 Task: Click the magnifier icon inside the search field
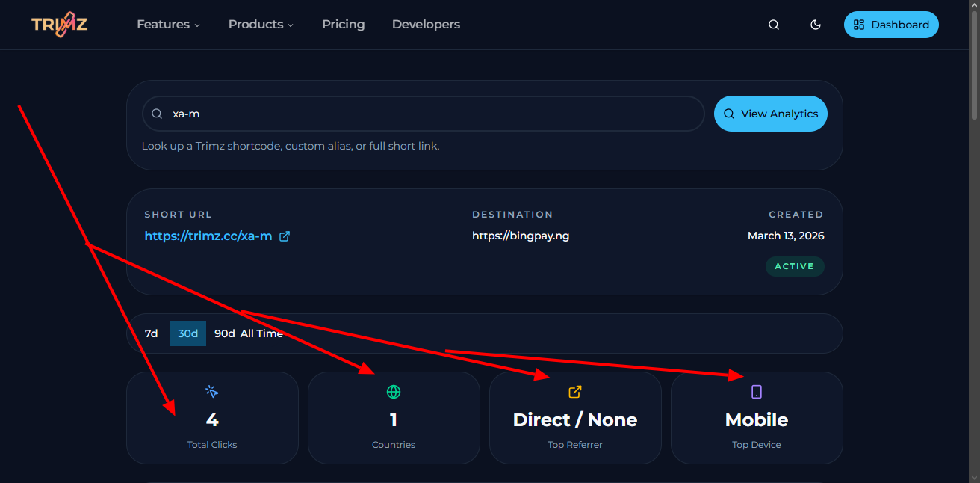tap(157, 113)
